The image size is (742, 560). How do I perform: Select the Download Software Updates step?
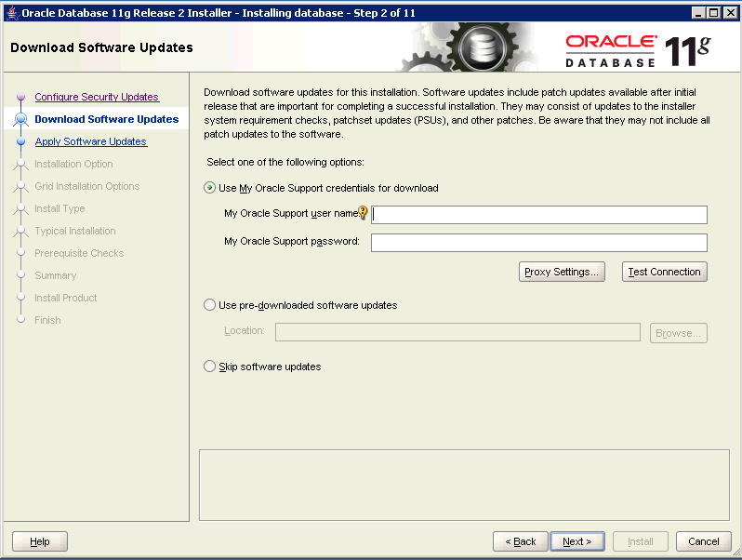(x=106, y=119)
